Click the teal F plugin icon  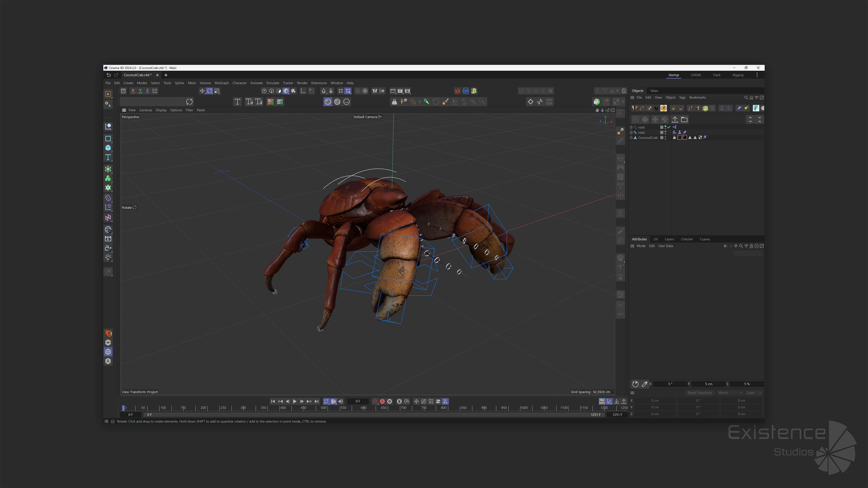tap(756, 108)
